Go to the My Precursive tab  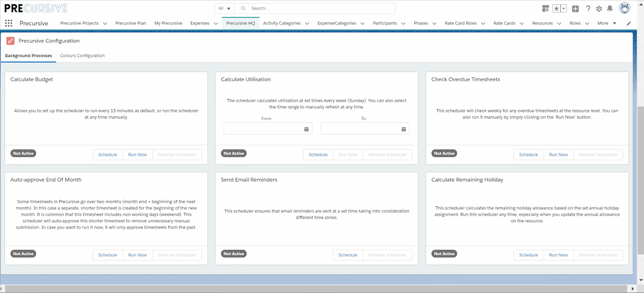click(x=168, y=23)
